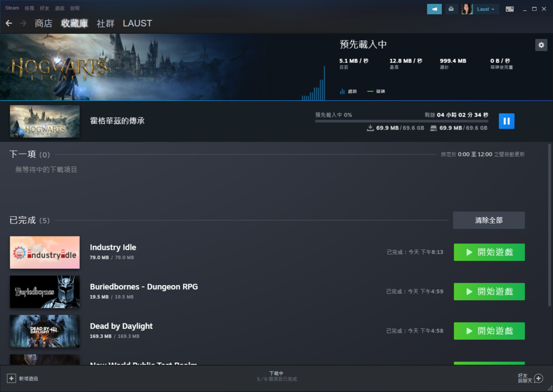This screenshot has width=553, height=392.
Task: Open the Steam menu
Action: [12, 8]
